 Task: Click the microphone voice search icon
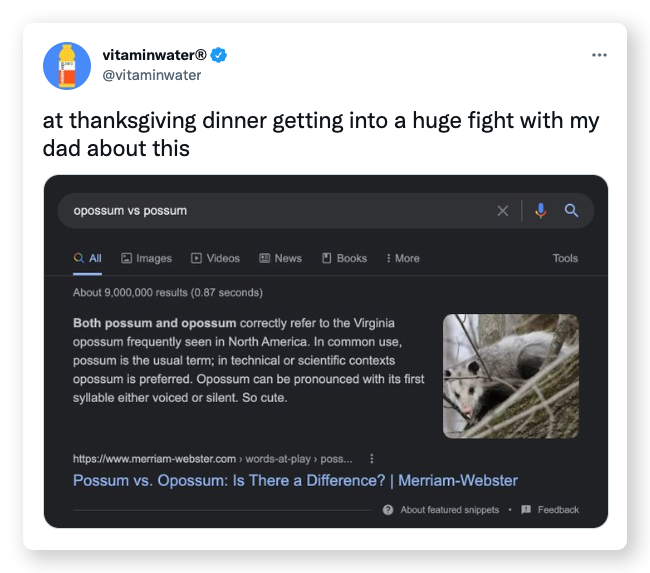click(x=541, y=211)
